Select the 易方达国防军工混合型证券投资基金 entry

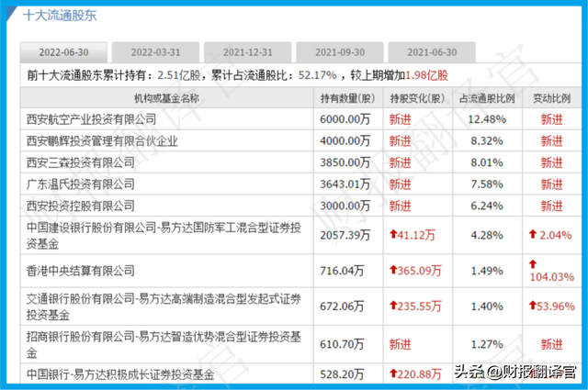point(164,235)
